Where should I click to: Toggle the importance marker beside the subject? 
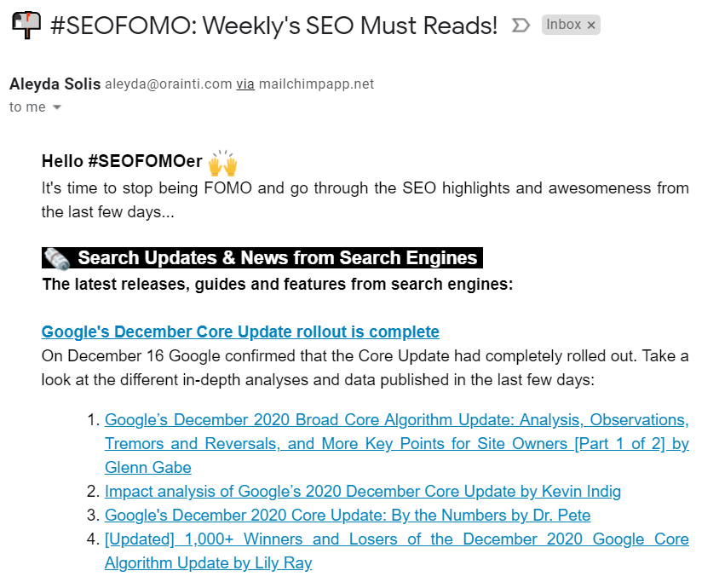click(x=520, y=26)
